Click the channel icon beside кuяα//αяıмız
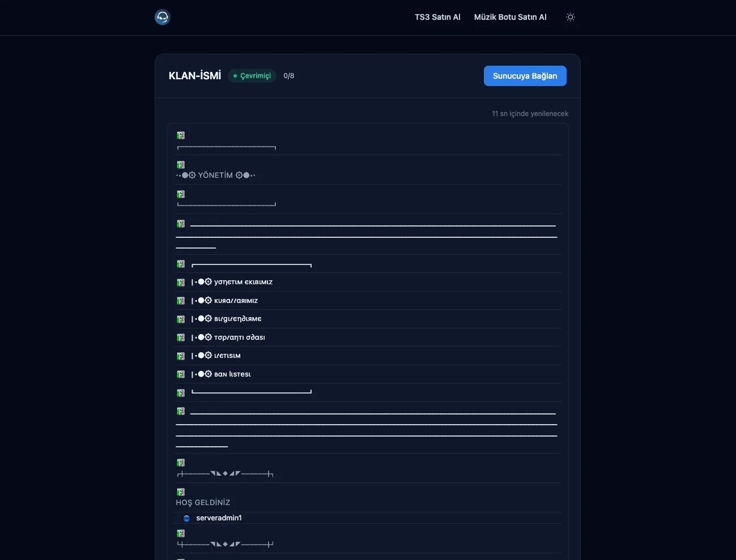 point(181,301)
